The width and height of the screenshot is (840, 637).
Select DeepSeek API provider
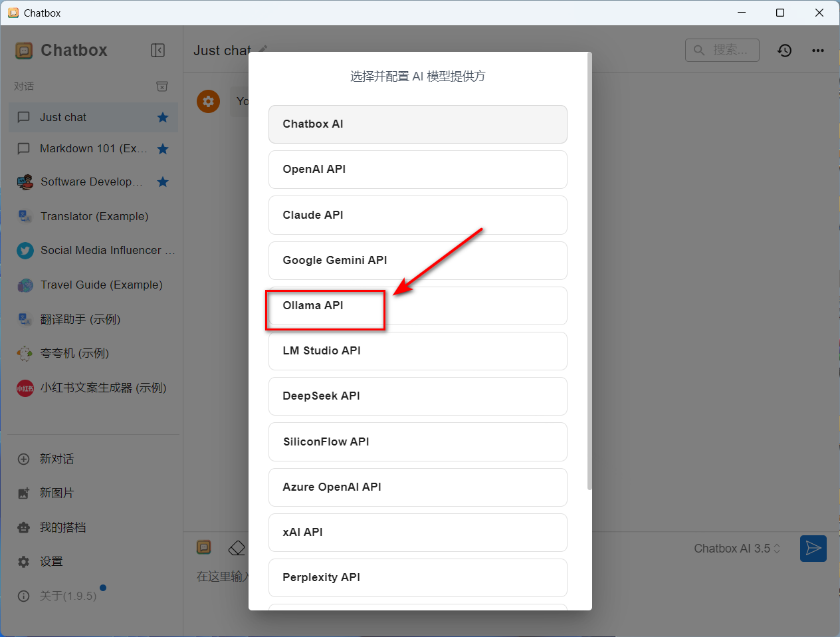tap(418, 396)
